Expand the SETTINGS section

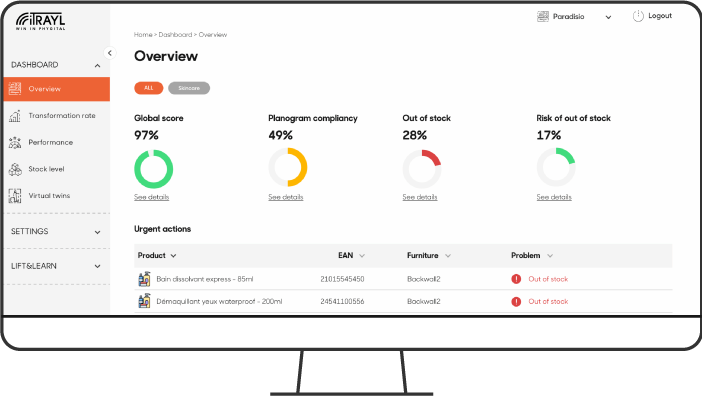coord(56,231)
